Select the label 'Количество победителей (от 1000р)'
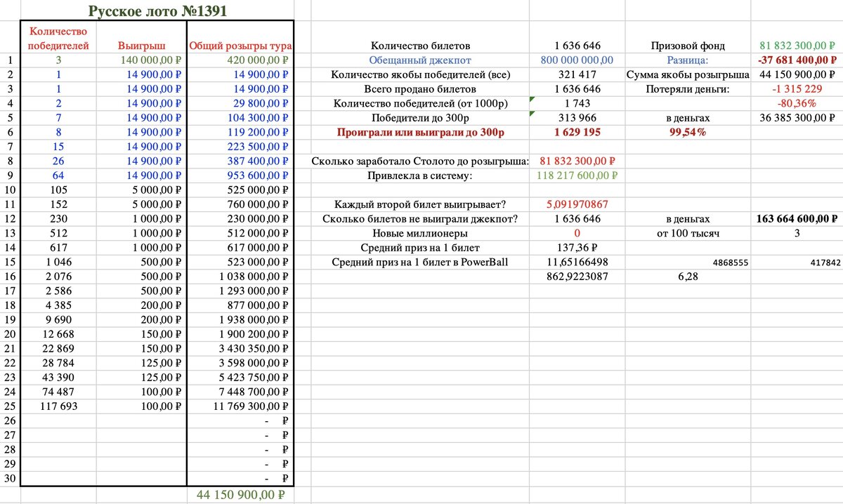Image resolution: width=843 pixels, height=504 pixels. click(x=420, y=104)
